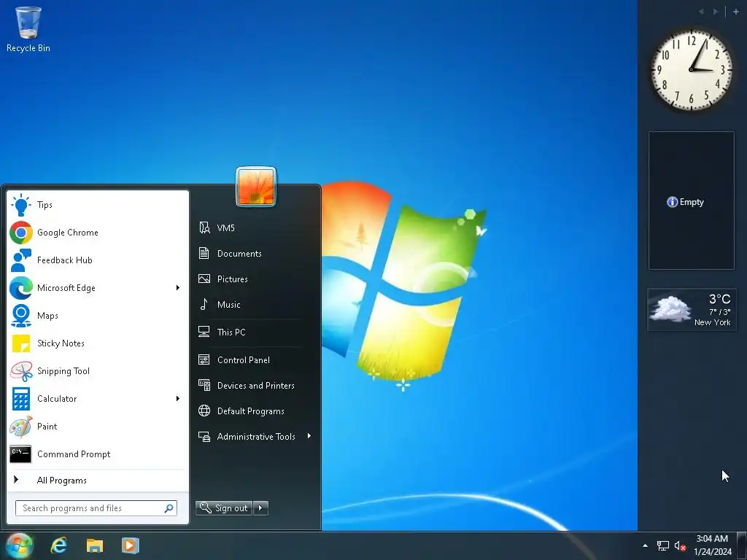
Task: Open File Explorer from the taskbar
Action: point(95,545)
